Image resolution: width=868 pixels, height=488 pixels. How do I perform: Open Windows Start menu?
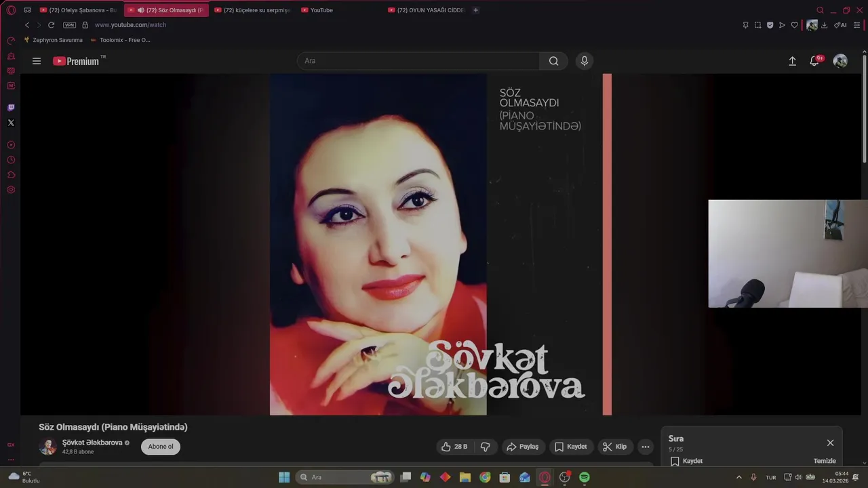tap(284, 477)
